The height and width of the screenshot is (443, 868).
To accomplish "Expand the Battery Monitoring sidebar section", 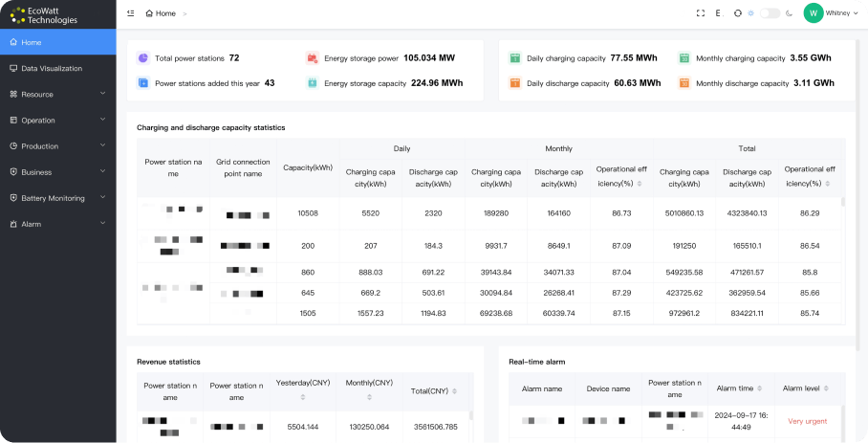I will click(57, 198).
